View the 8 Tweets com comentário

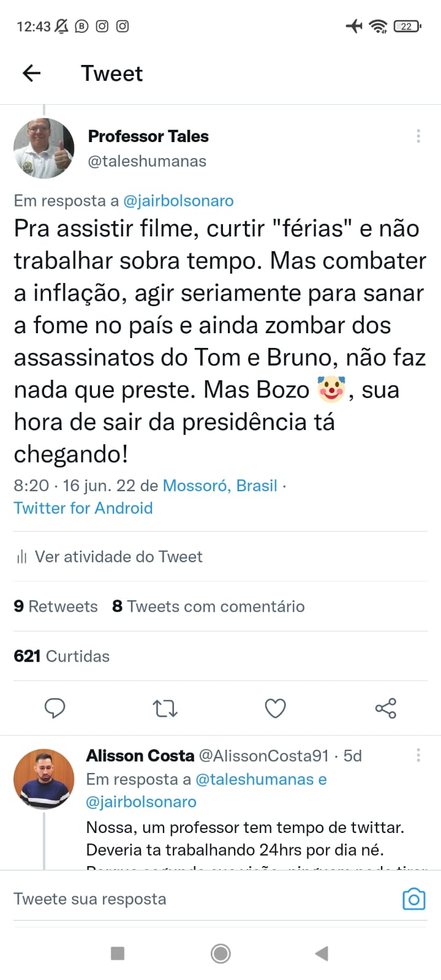coord(208,606)
